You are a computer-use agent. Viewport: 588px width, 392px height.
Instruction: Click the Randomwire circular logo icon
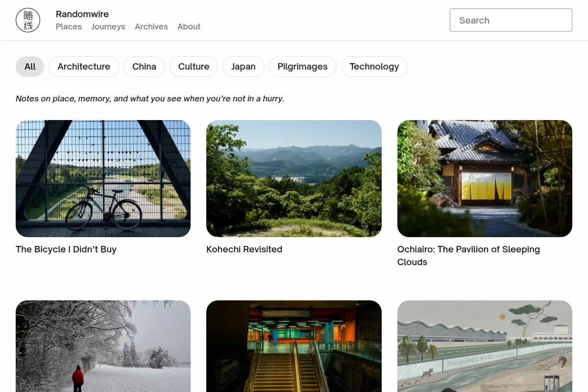coord(28,20)
